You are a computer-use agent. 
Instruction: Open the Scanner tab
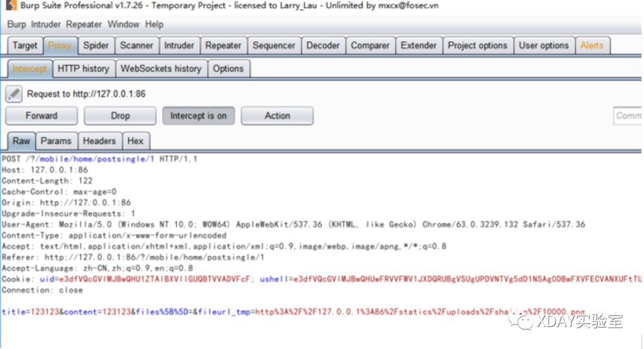click(x=137, y=45)
